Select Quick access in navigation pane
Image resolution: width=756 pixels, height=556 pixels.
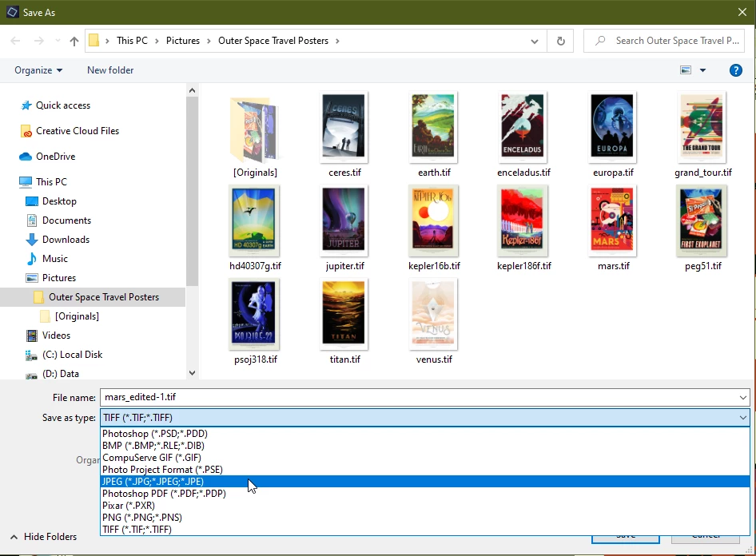coord(62,105)
